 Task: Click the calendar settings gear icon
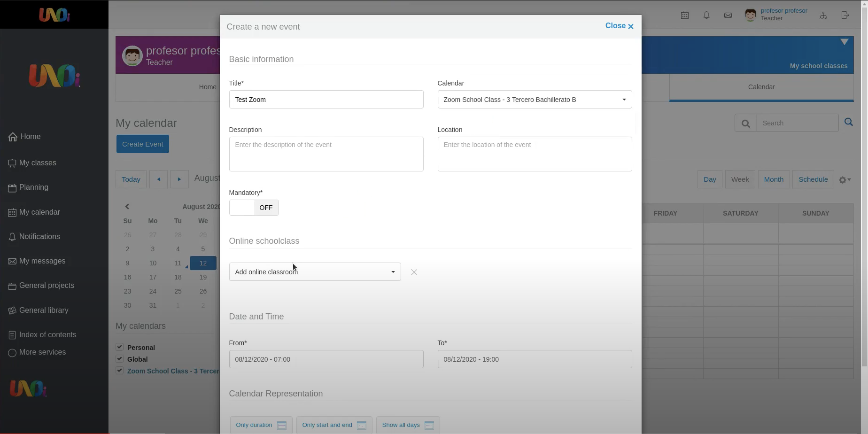coord(845,180)
